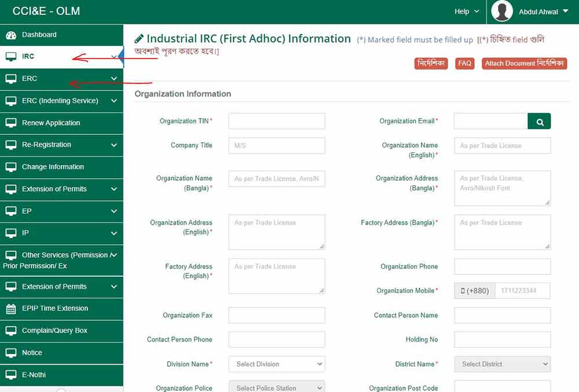Image resolution: width=579 pixels, height=392 pixels.
Task: Click the FAQ button
Action: tap(464, 63)
